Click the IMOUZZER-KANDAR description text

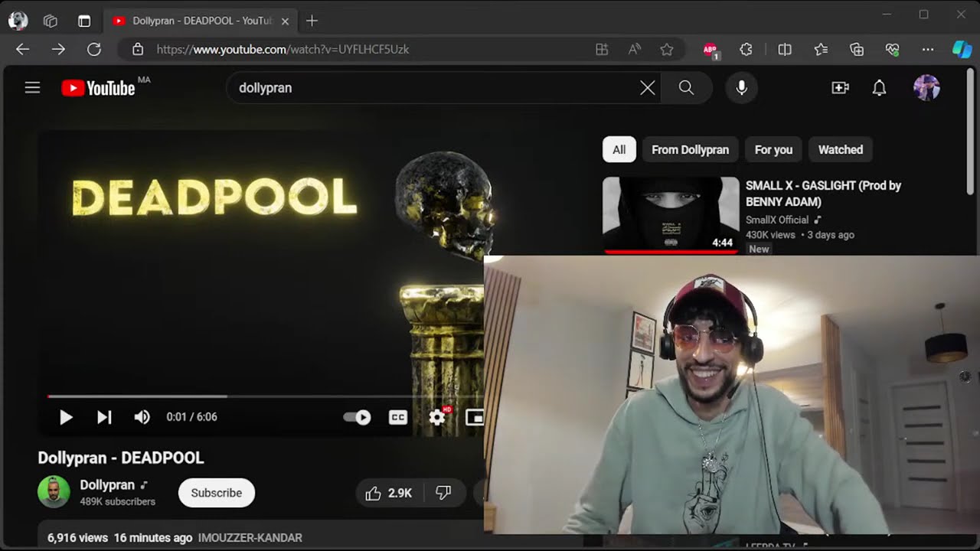(x=250, y=538)
